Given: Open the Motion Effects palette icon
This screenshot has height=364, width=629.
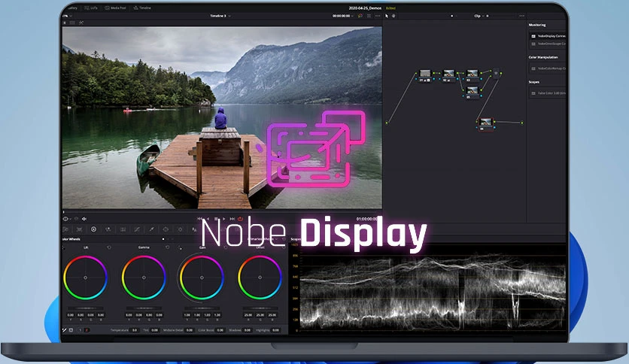Looking at the screenshot, I should click(x=123, y=229).
